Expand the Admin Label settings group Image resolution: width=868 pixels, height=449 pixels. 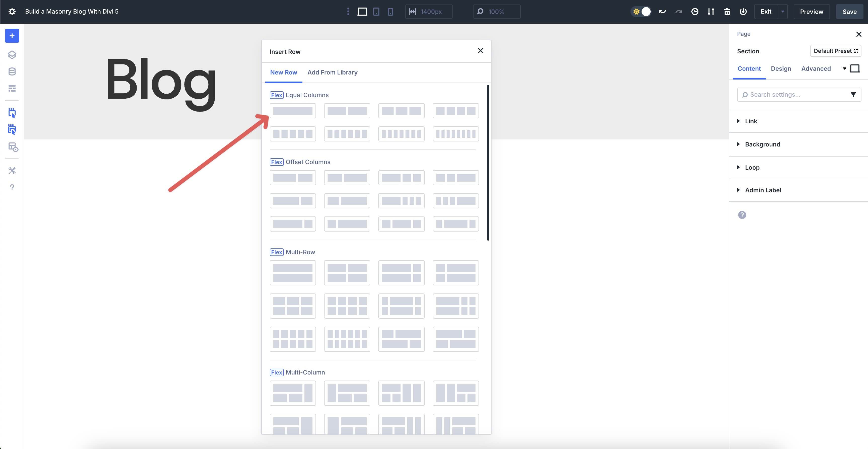(x=763, y=190)
